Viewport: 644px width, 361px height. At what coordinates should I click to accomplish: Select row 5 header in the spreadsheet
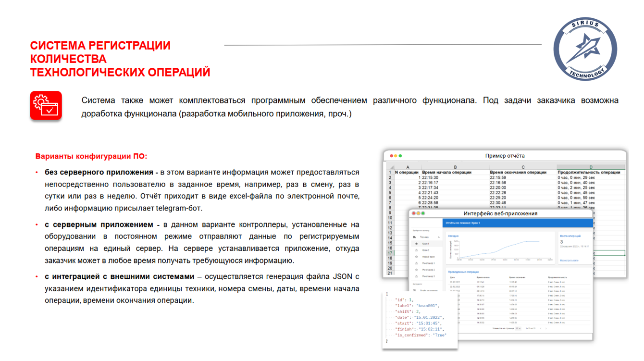(x=390, y=193)
